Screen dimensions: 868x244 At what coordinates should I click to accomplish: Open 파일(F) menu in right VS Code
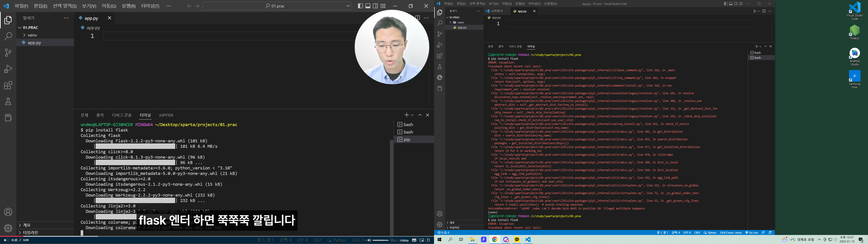448,4
